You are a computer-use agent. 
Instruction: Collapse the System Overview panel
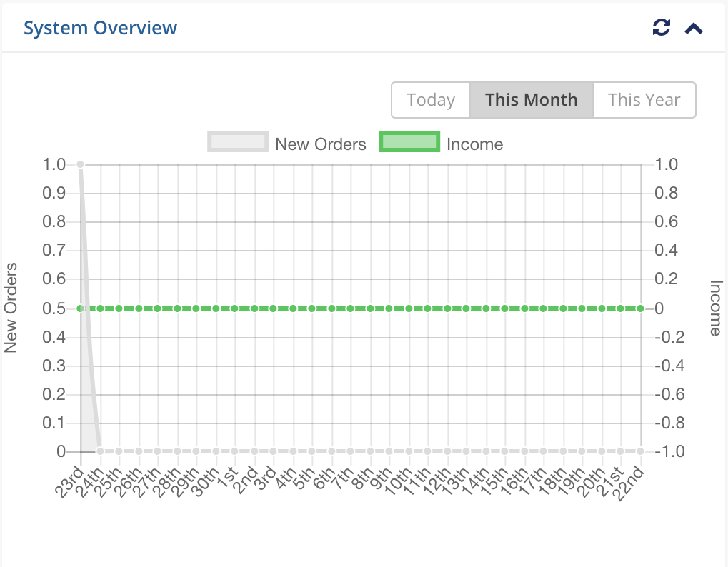(694, 29)
